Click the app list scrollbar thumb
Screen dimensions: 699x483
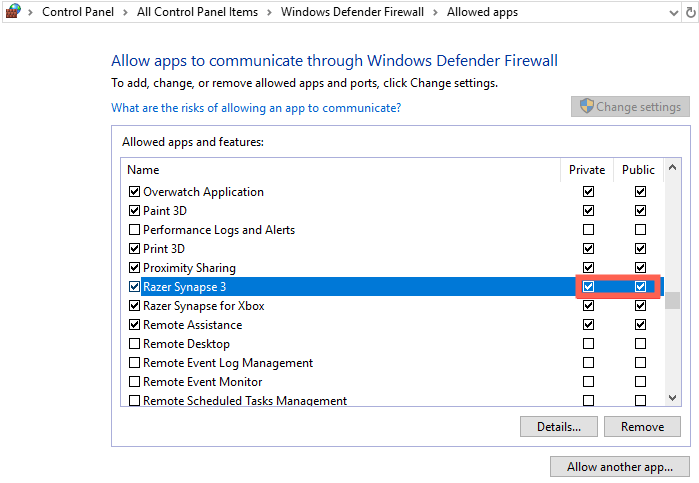click(673, 301)
